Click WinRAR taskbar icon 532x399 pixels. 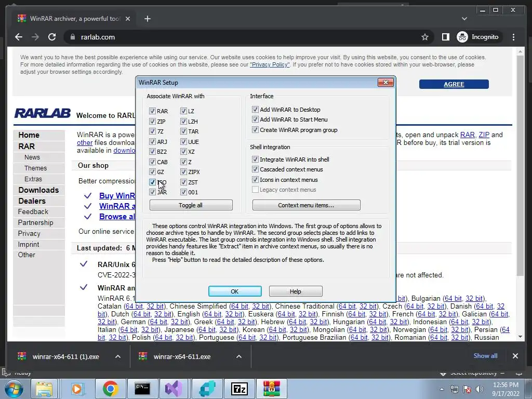click(271, 389)
